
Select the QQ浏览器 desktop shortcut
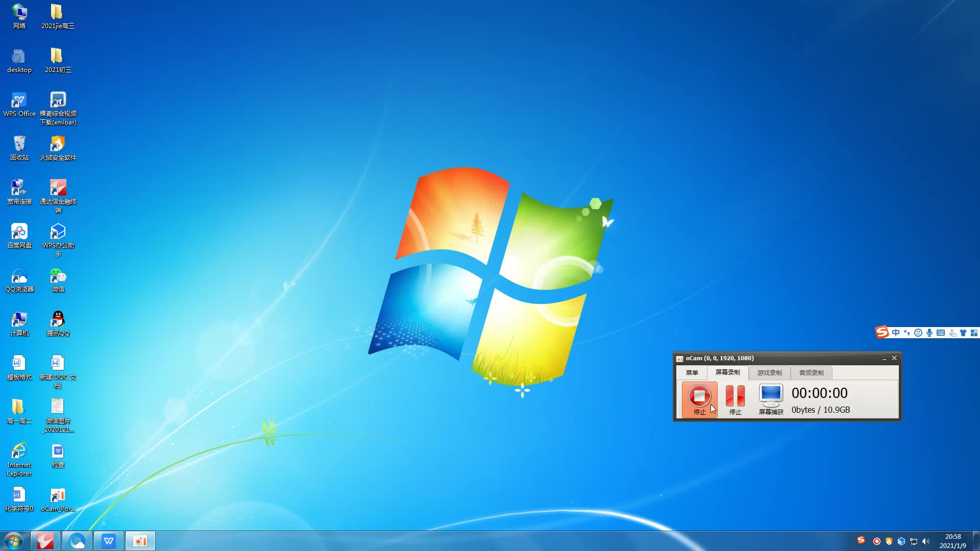coord(19,280)
